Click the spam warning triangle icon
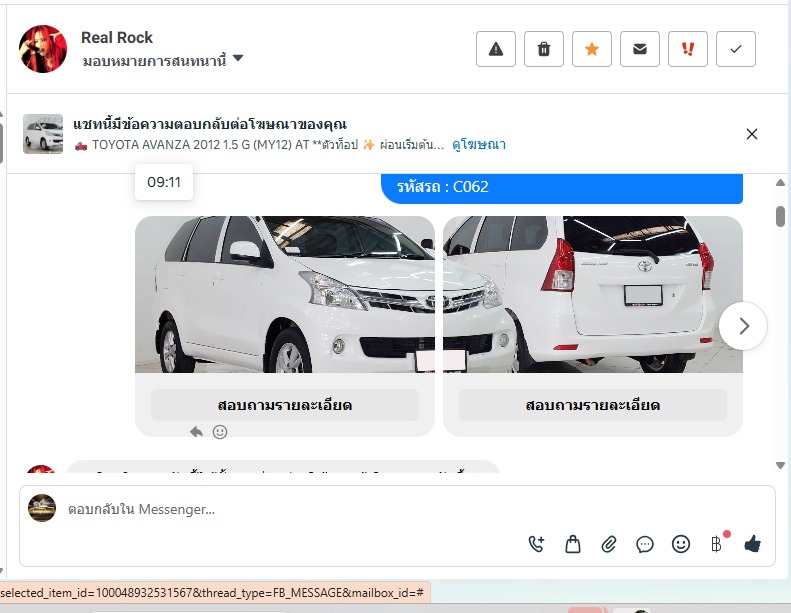Image resolution: width=791 pixels, height=613 pixels. (496, 49)
